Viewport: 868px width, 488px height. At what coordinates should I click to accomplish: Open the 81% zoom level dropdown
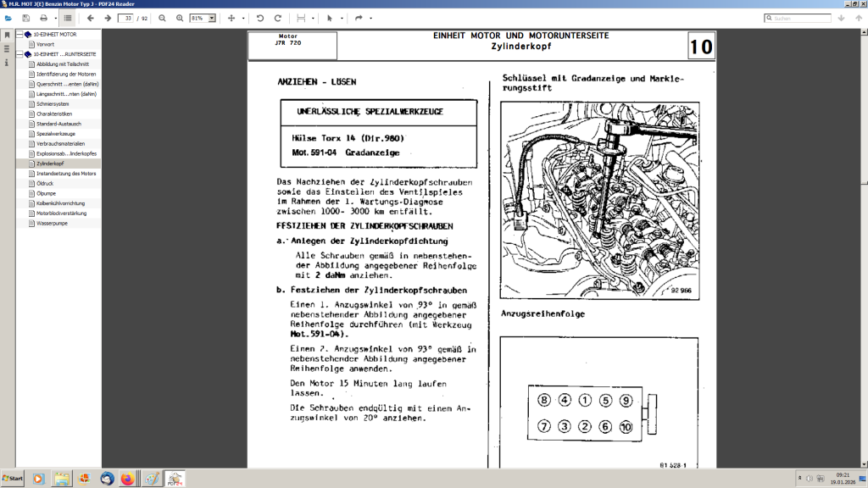pos(211,18)
